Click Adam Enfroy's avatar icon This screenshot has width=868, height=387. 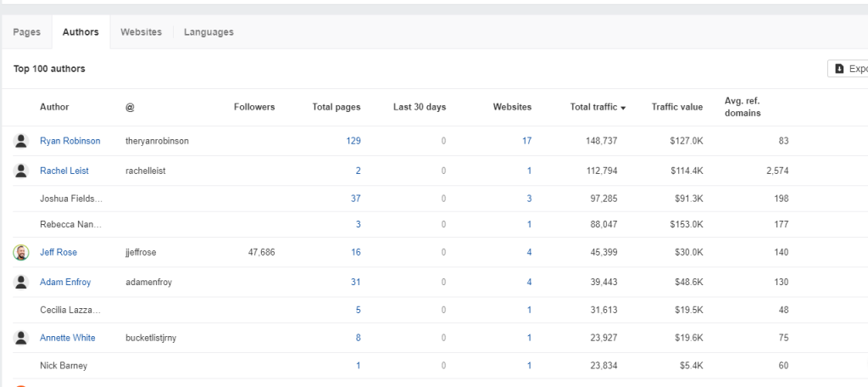pyautogui.click(x=21, y=283)
